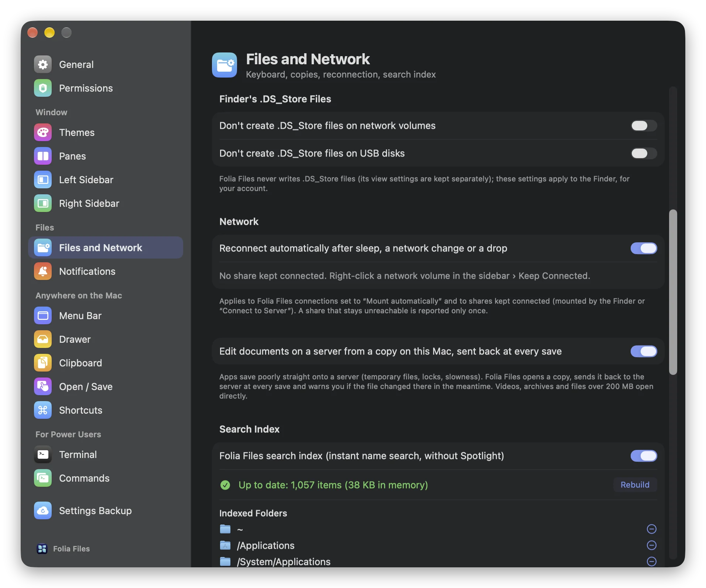Click the Shortcuts command-key icon
Image resolution: width=706 pixels, height=588 pixels.
point(43,410)
